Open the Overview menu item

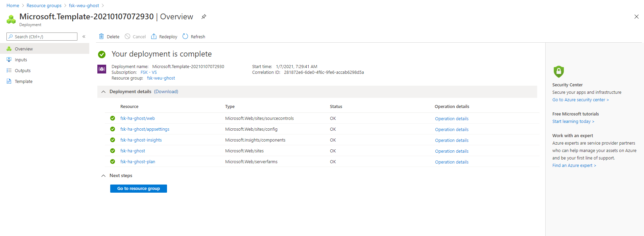45,49
